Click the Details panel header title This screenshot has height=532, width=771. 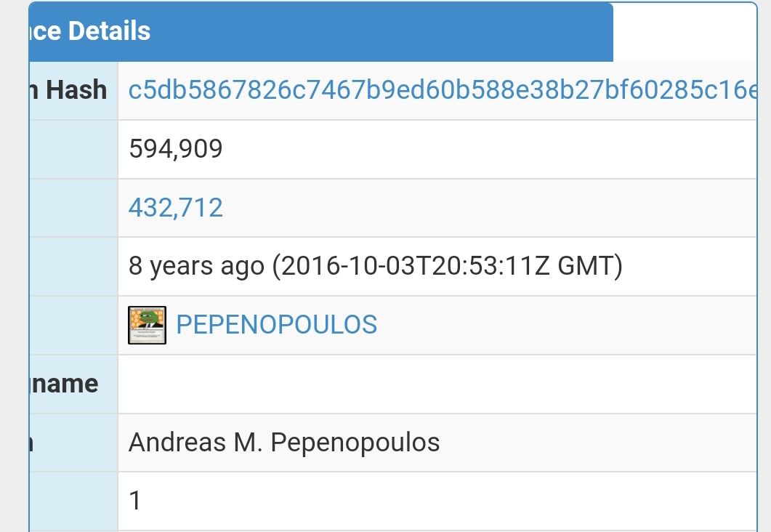90,31
